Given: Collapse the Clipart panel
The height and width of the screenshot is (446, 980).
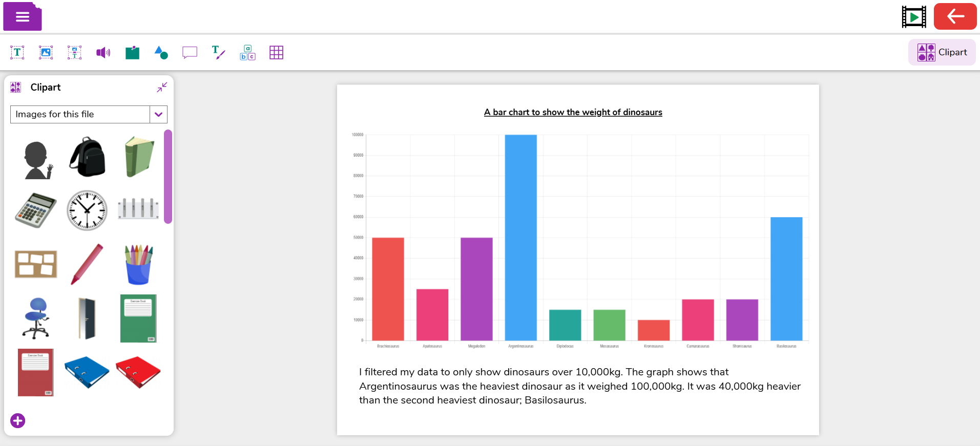Looking at the screenshot, I should (x=162, y=87).
